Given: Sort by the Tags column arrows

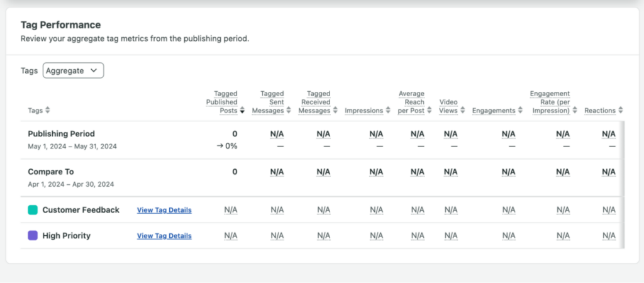Looking at the screenshot, I should pos(48,111).
